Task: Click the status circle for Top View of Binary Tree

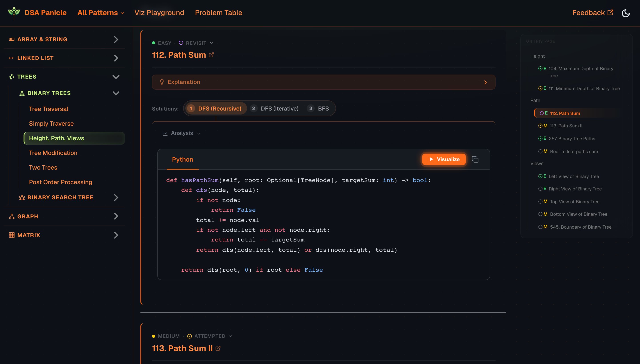Action: [540, 202]
